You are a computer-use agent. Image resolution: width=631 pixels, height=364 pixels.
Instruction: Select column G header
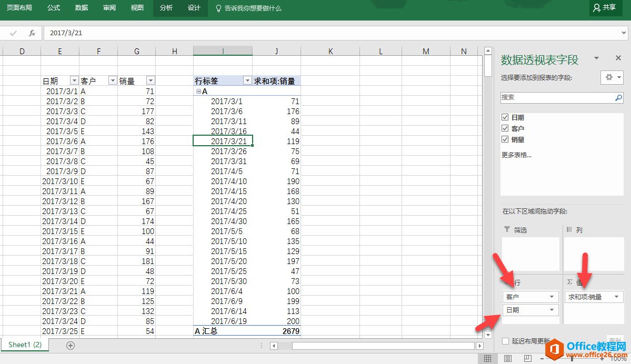(137, 51)
